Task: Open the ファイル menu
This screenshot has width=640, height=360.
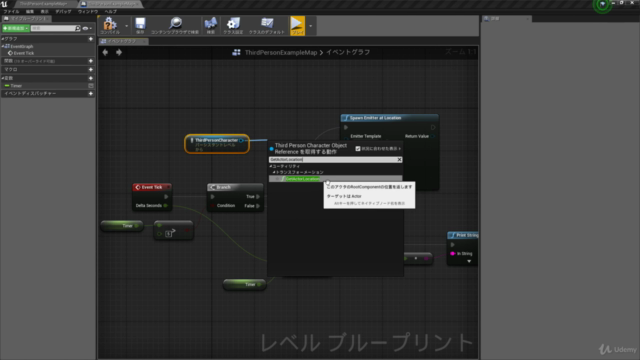Action: pos(11,11)
